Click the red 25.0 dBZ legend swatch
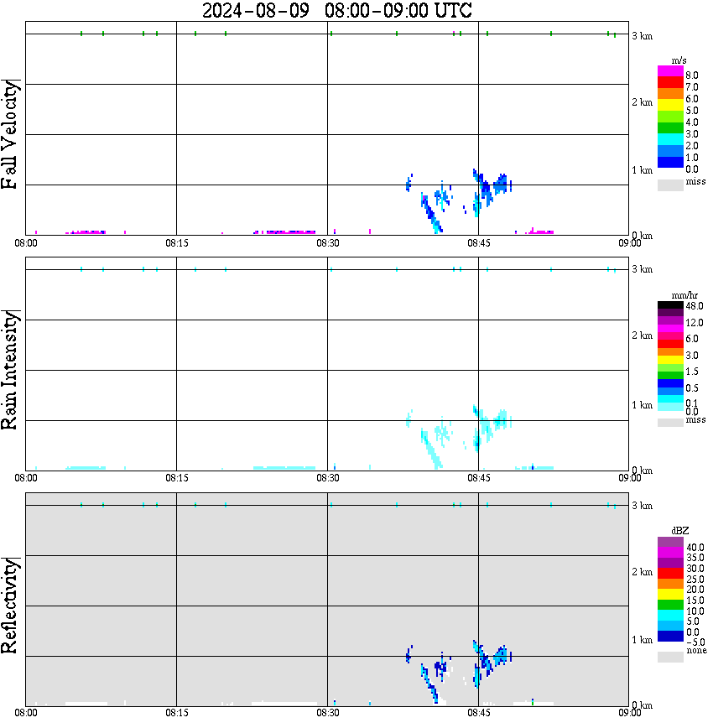713x728 pixels. pyautogui.click(x=670, y=574)
